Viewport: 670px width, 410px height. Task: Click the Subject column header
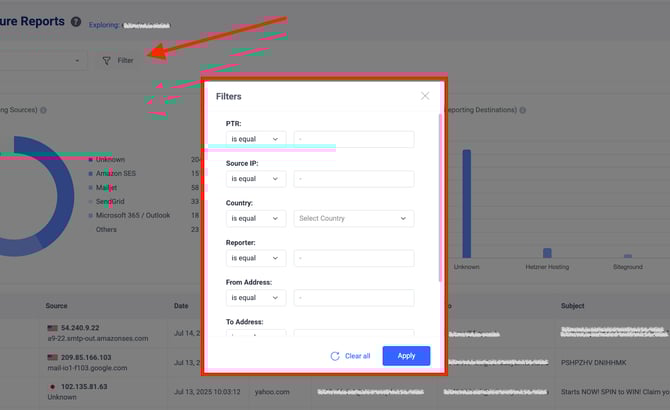pos(573,306)
